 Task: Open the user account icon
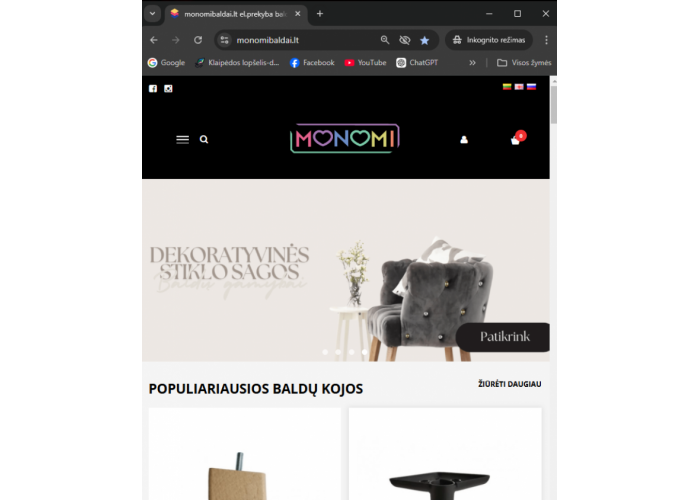pyautogui.click(x=464, y=140)
